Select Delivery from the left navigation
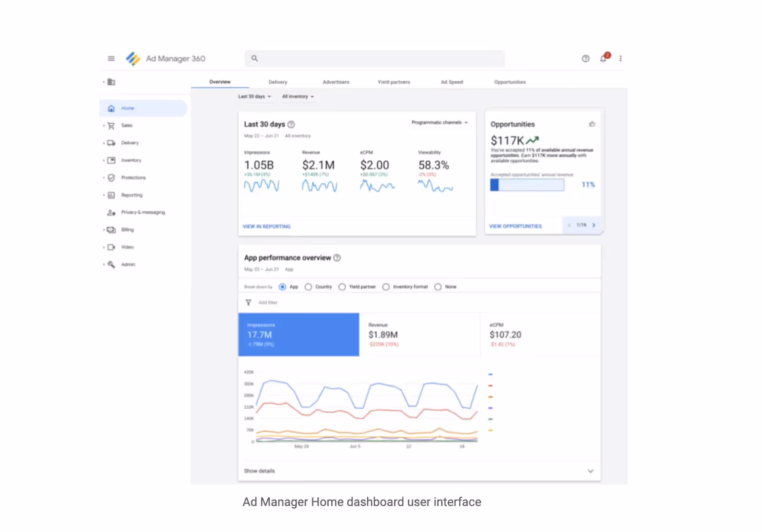This screenshot has width=762, height=532. pyautogui.click(x=131, y=142)
